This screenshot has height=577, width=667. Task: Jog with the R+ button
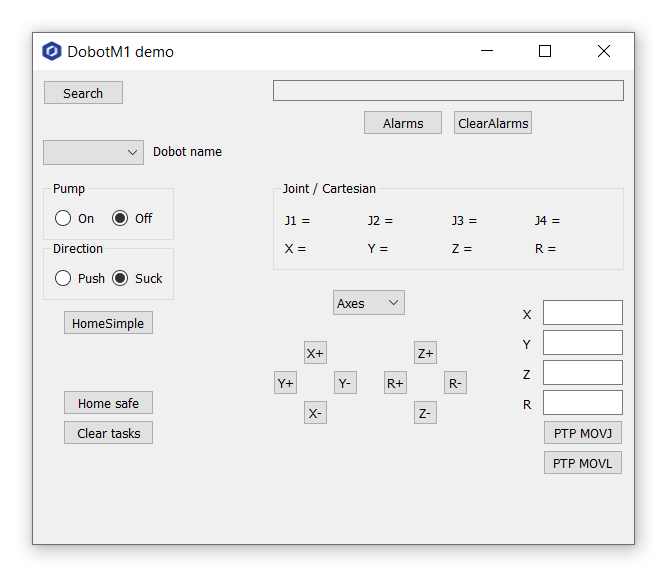pos(396,383)
